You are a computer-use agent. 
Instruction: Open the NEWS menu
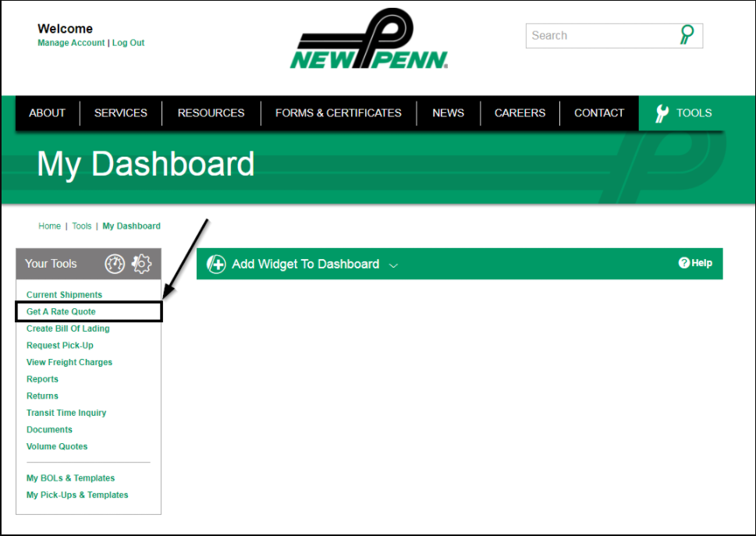tap(448, 113)
